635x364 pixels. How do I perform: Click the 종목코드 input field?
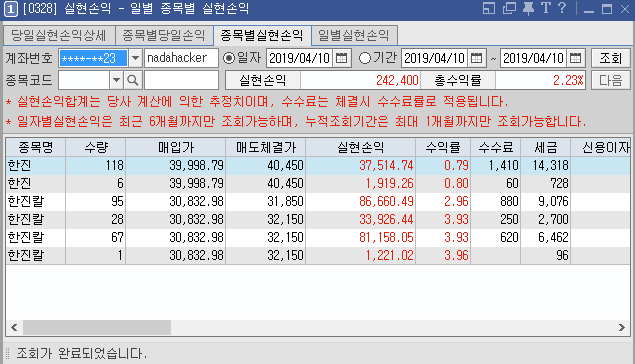point(84,80)
